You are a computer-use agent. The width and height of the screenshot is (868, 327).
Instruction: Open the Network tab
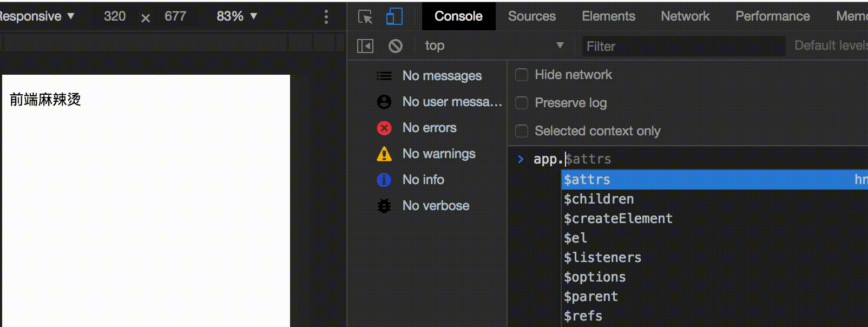685,16
